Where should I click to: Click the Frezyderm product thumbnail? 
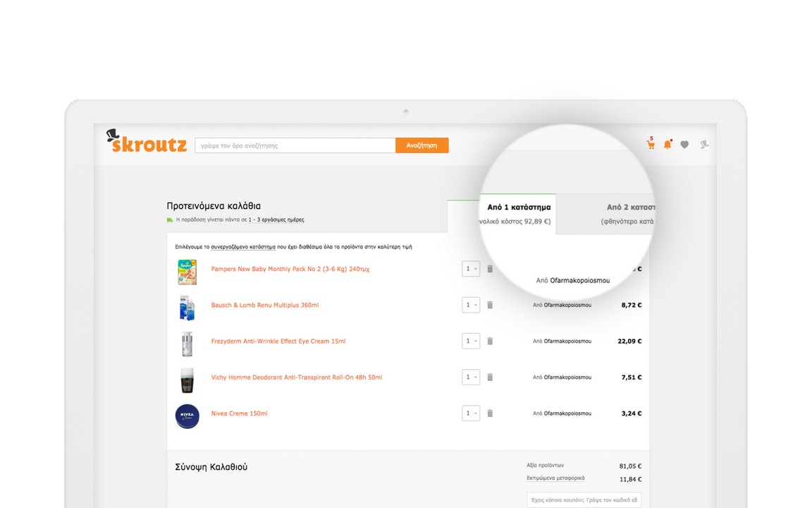pos(187,344)
